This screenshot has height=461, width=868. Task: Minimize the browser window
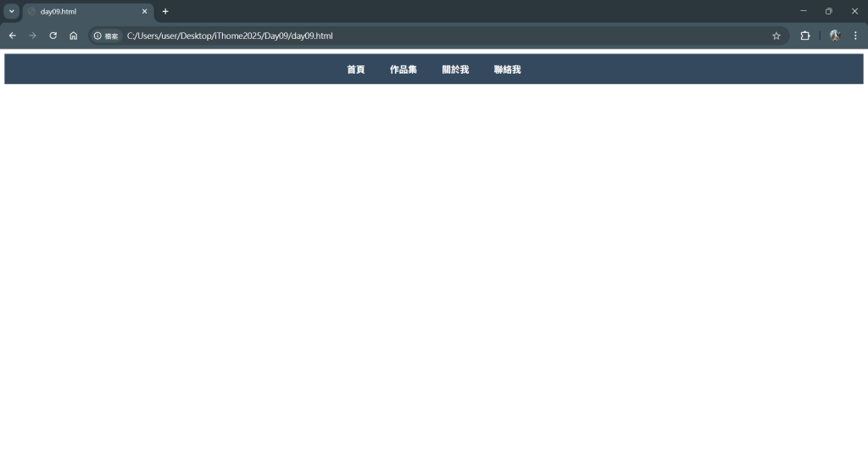coord(804,11)
